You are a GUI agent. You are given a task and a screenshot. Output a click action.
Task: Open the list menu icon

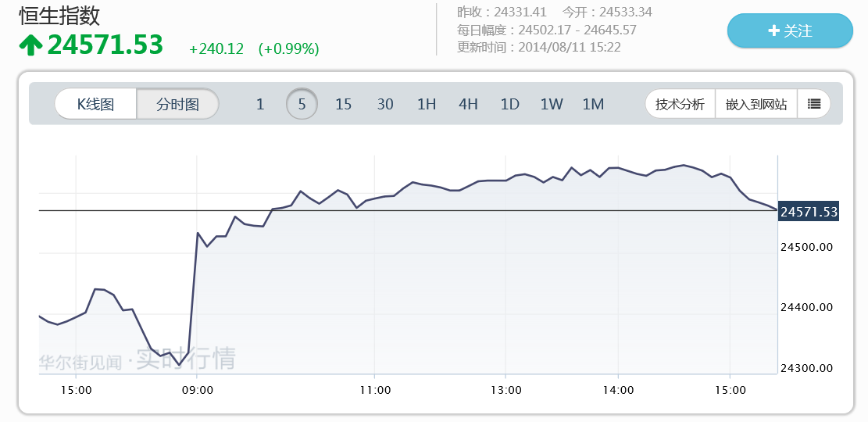814,104
